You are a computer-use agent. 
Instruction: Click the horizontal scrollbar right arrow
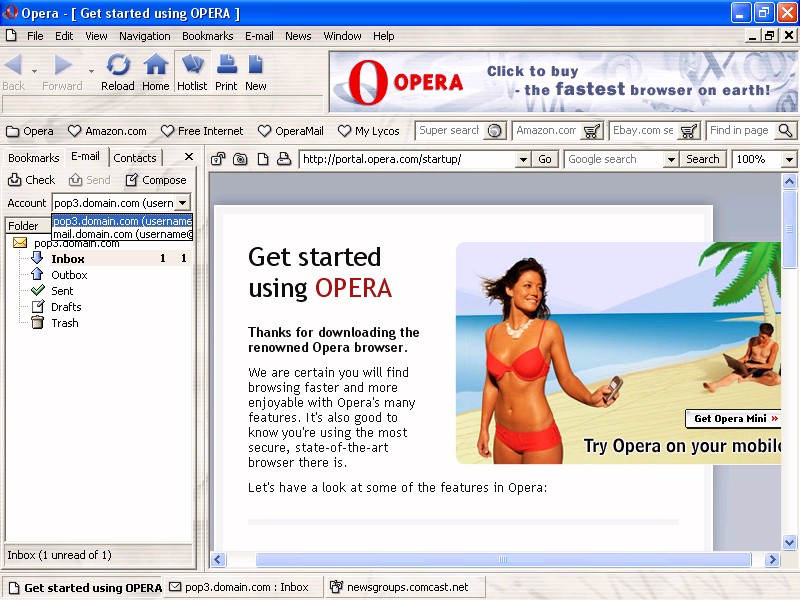(x=772, y=560)
